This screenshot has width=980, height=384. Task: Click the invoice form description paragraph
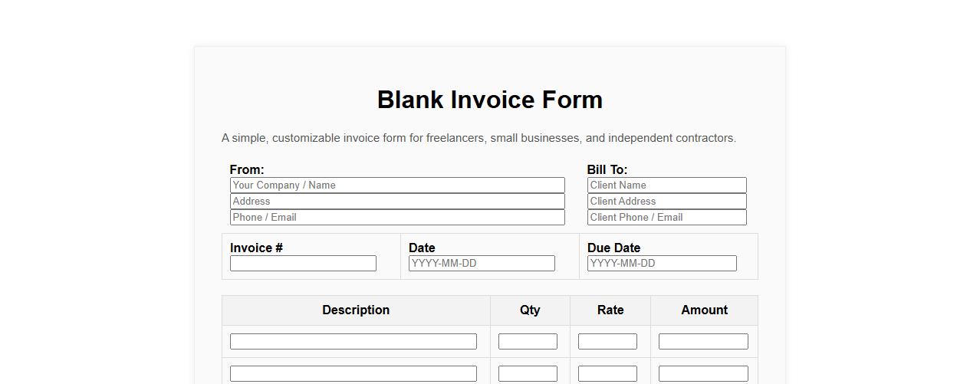[479, 138]
